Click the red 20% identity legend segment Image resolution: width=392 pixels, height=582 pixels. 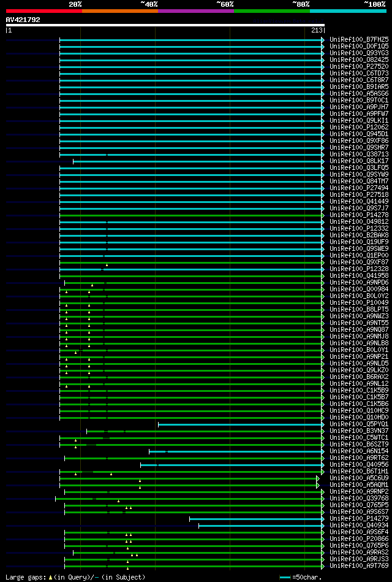click(x=43, y=11)
